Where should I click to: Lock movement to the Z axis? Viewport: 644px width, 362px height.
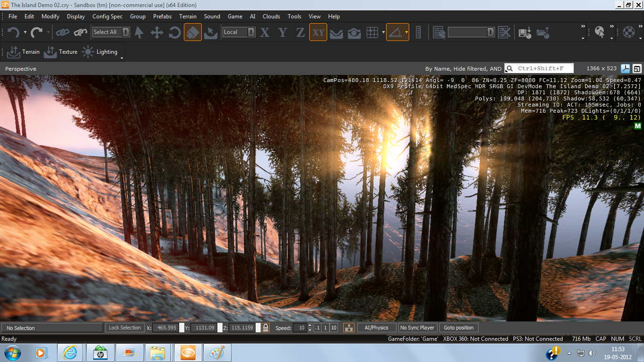300,32
